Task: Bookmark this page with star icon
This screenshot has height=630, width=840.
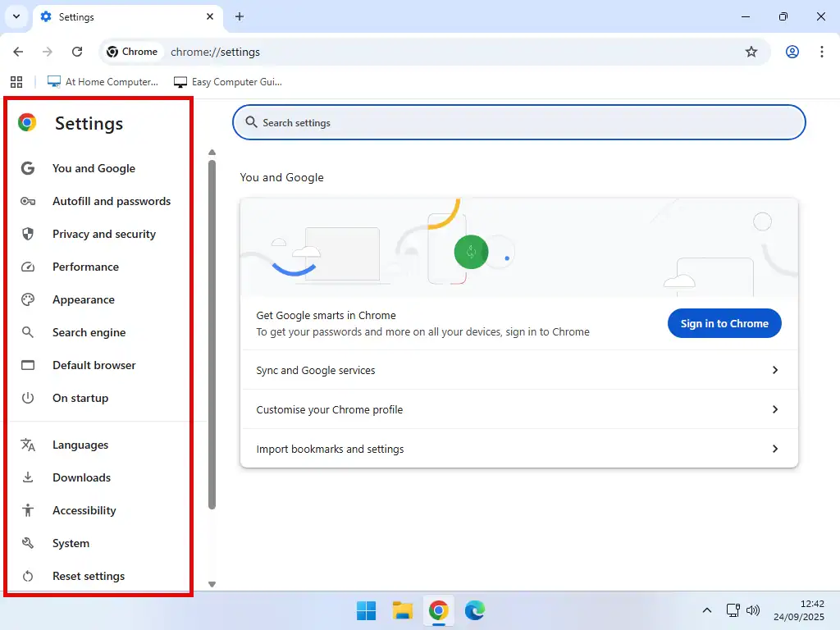Action: coord(751,52)
